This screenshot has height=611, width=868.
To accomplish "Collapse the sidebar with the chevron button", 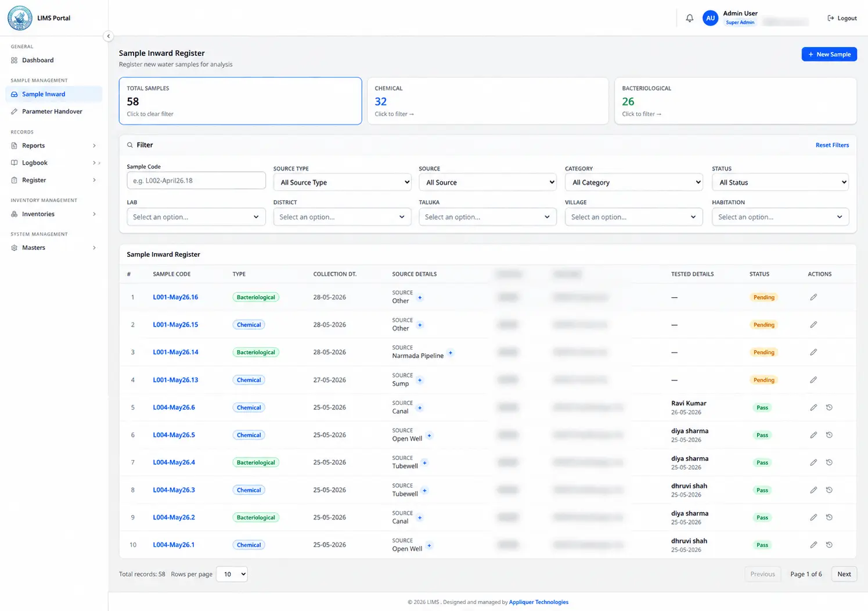I will click(108, 36).
